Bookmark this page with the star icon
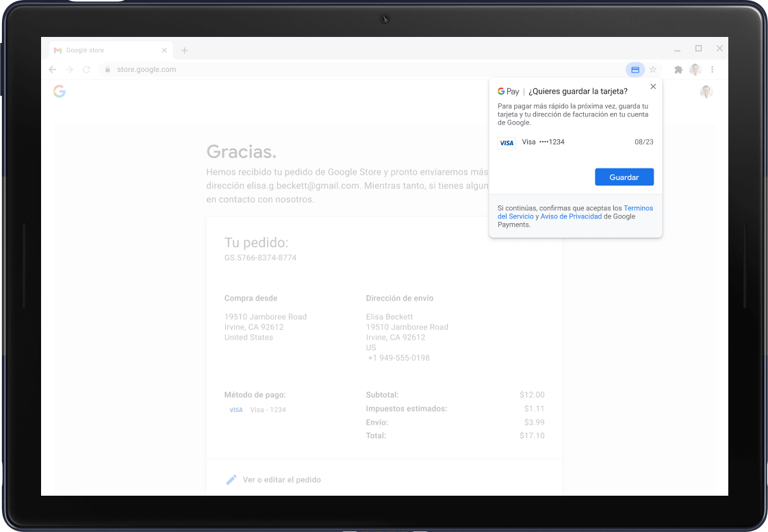This screenshot has height=532, width=768. click(653, 70)
